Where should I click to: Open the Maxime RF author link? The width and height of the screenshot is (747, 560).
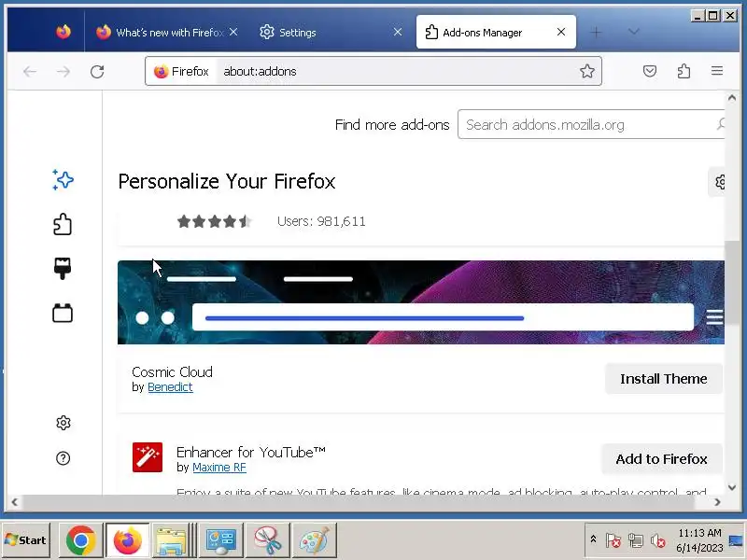click(x=219, y=468)
